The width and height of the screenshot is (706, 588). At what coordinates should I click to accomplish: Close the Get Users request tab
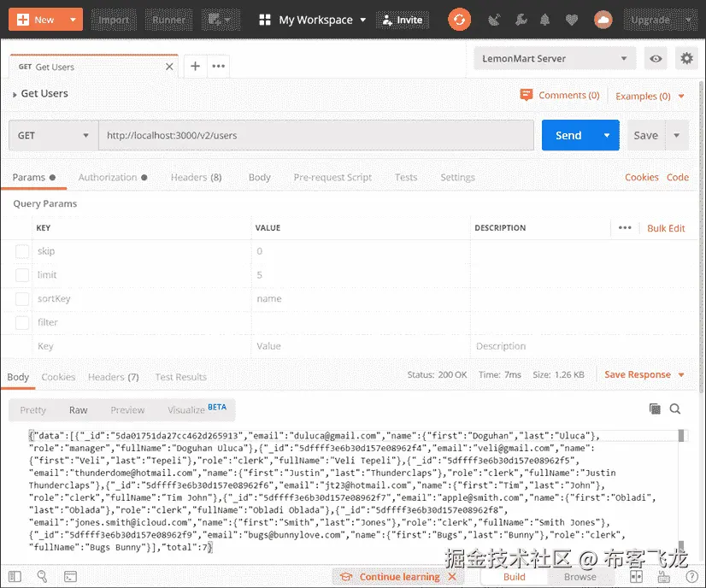click(169, 67)
